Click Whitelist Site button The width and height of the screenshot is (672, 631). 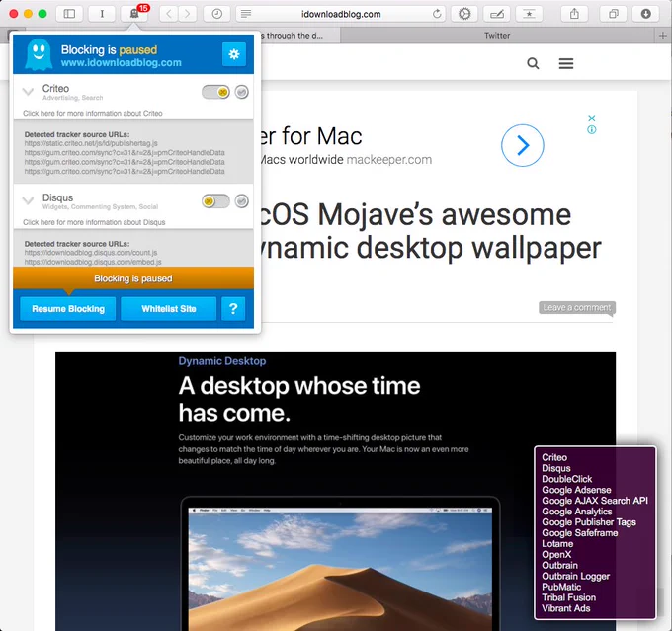[x=168, y=309]
